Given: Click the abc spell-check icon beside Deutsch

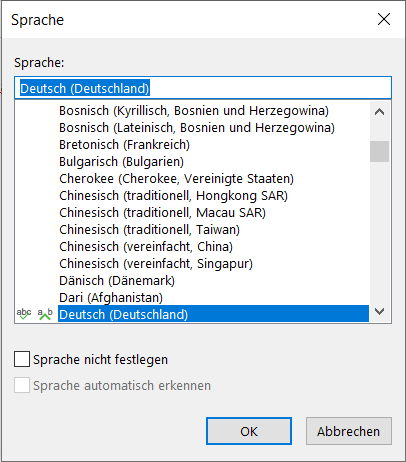Looking at the screenshot, I should 24,314.
